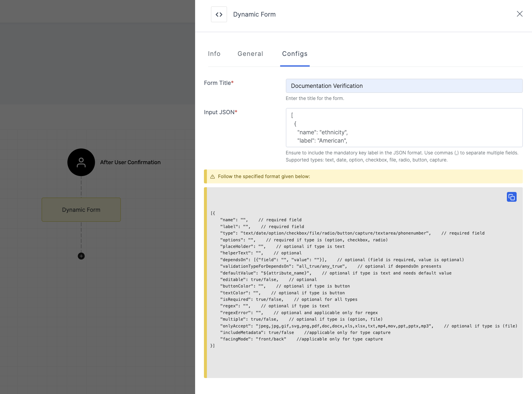Edit the Form Title input field
The width and height of the screenshot is (532, 394).
(x=404, y=86)
